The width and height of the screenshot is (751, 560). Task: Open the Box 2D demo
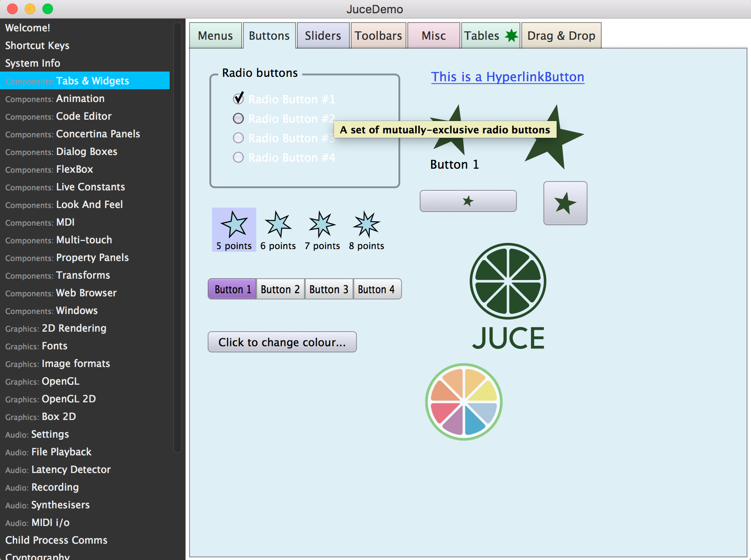pos(85,416)
